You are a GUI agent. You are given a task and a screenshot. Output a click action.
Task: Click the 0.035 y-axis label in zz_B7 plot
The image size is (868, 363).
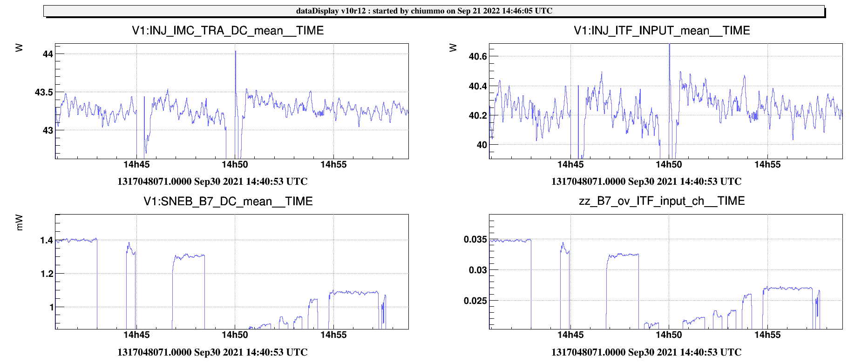tap(475, 239)
